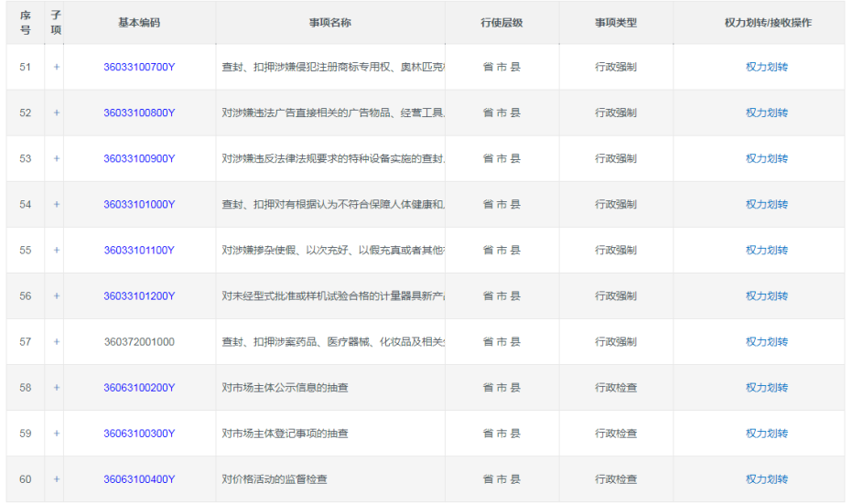Select item name 对价格活动的监督检查

[275, 478]
